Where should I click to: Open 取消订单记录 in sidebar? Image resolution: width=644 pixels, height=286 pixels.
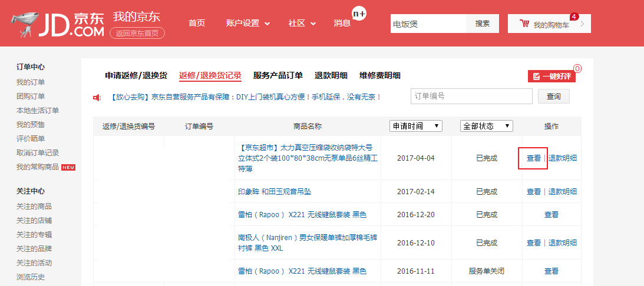pyautogui.click(x=38, y=153)
